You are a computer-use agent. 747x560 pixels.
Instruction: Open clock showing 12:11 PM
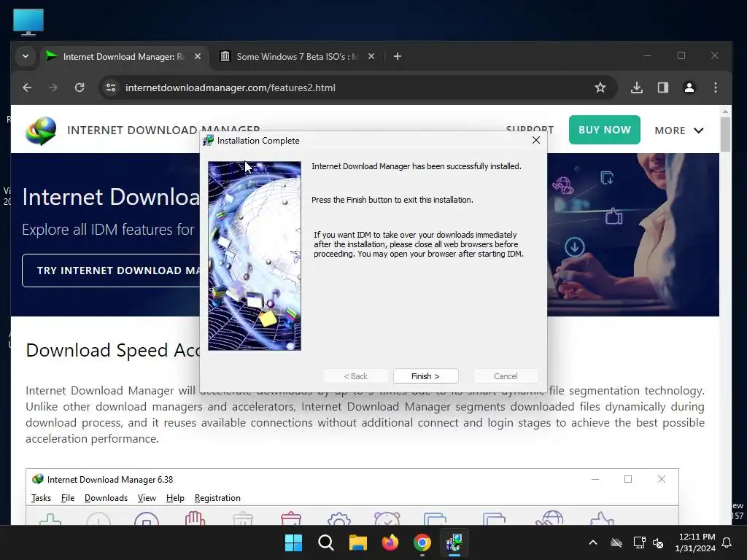tap(695, 542)
